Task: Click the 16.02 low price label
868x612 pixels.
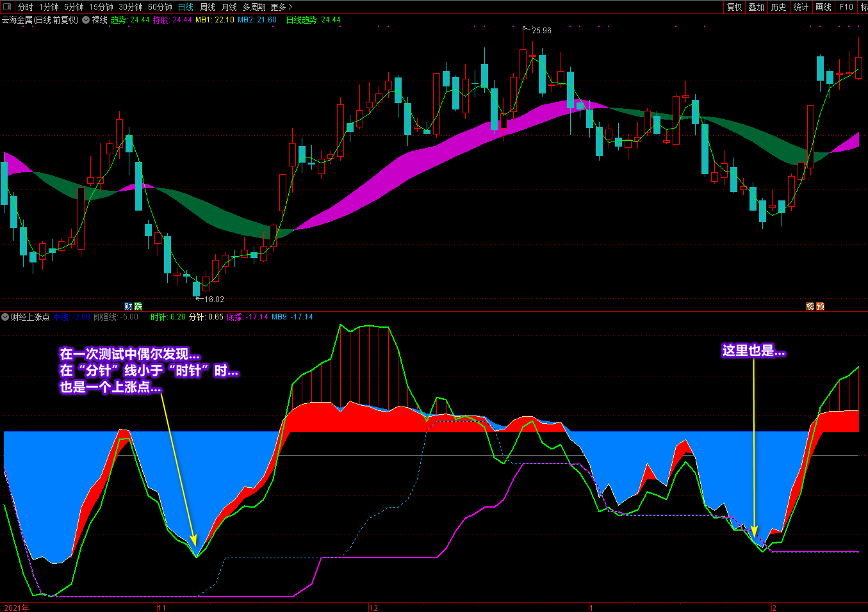Action: click(214, 299)
